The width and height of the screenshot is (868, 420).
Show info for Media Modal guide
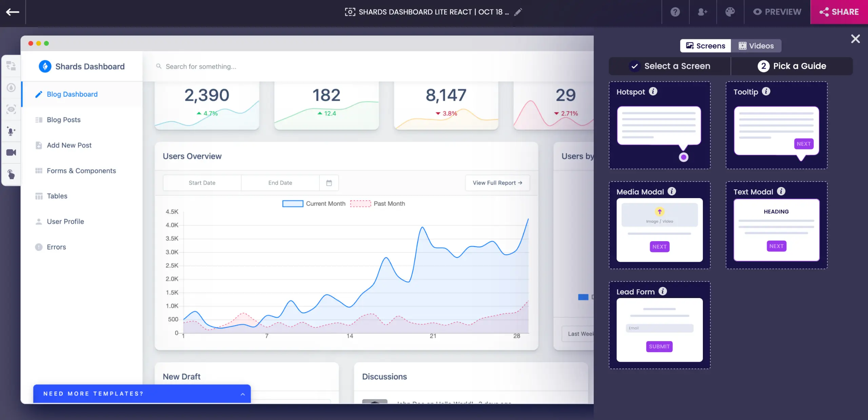(x=672, y=191)
